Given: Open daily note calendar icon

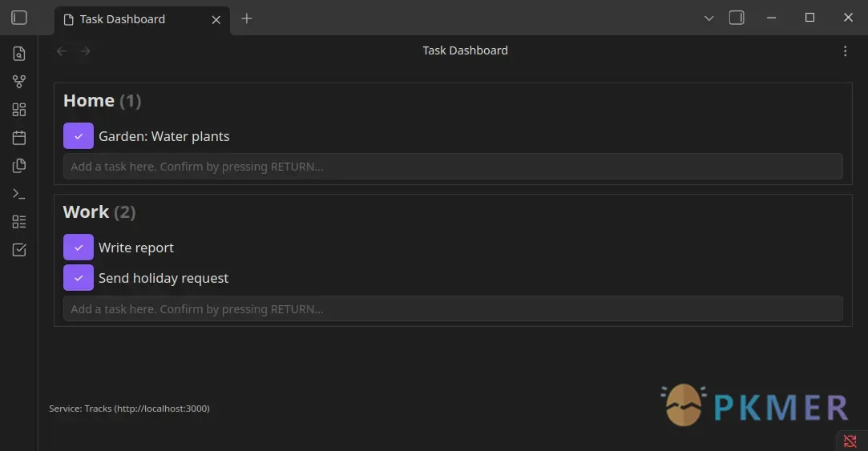Looking at the screenshot, I should [x=19, y=138].
